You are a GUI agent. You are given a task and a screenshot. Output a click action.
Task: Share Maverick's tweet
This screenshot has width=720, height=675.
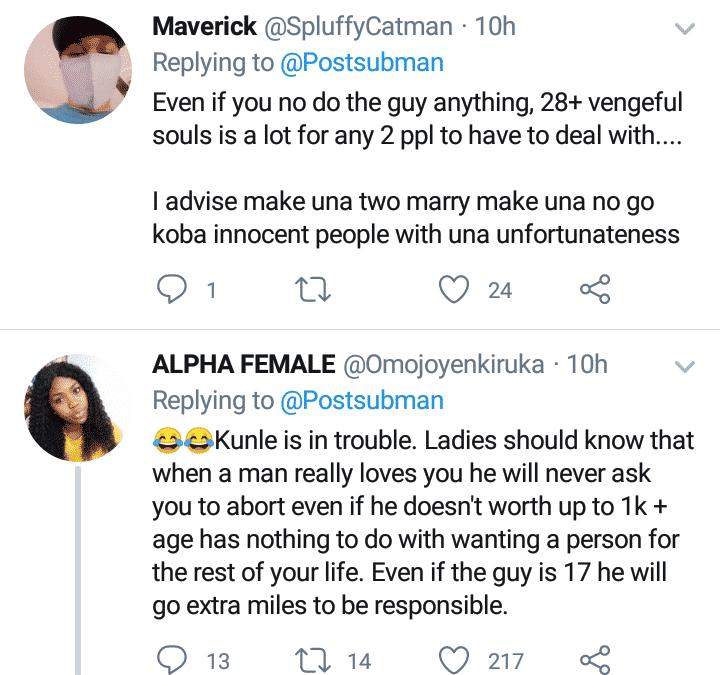pos(595,290)
